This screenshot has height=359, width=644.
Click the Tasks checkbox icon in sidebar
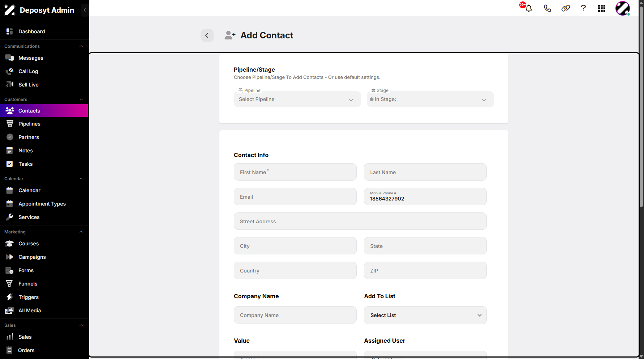point(10,164)
